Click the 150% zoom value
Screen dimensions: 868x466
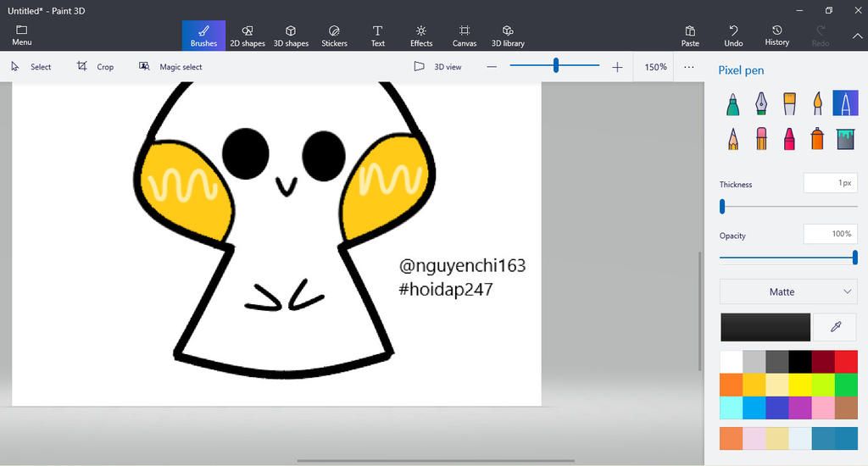click(x=655, y=67)
